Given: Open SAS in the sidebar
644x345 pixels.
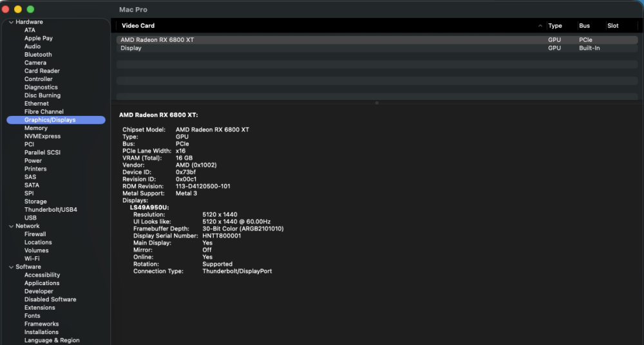Looking at the screenshot, I should [30, 177].
